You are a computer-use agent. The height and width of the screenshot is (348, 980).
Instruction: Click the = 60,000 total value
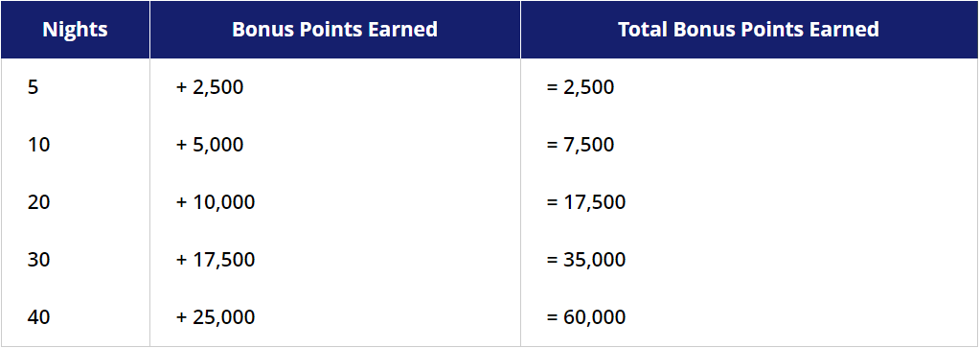(x=585, y=316)
